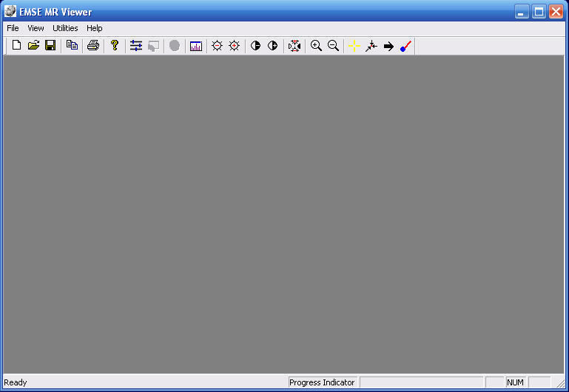This screenshot has height=392, width=569.
Task: Zoom out with magnifier minus icon
Action: [x=333, y=46]
